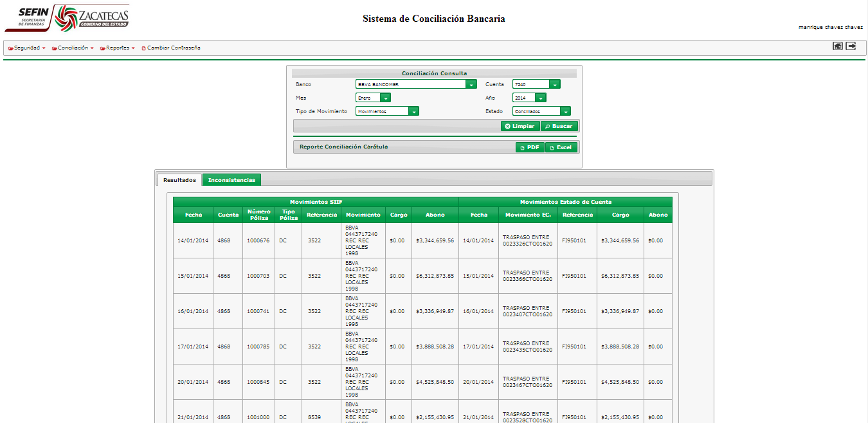Export report with PDF button
This screenshot has height=423, width=868.
pyautogui.click(x=530, y=147)
